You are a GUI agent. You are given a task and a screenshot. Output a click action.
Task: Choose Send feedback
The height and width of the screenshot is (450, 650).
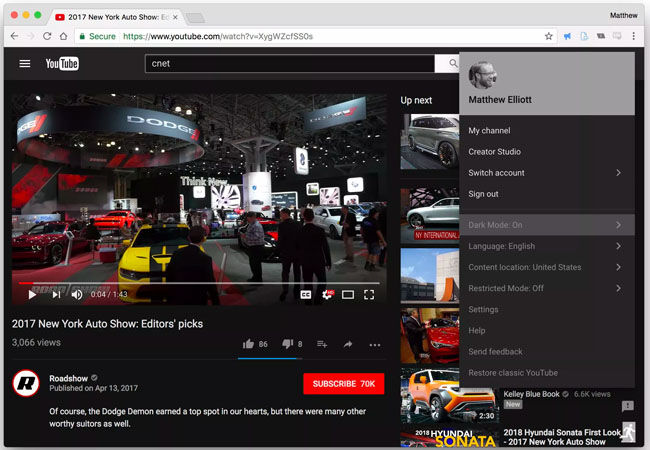[547, 352]
